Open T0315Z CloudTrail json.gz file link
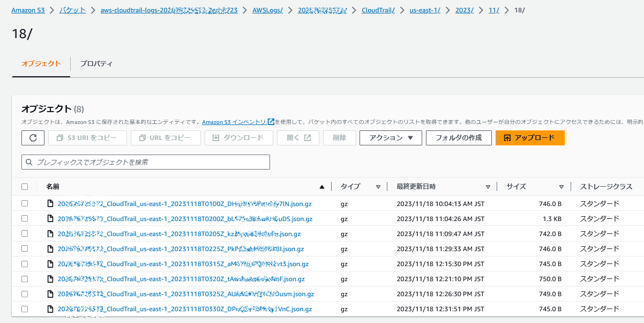Viewport: 644px width, 323px height. click(183, 264)
